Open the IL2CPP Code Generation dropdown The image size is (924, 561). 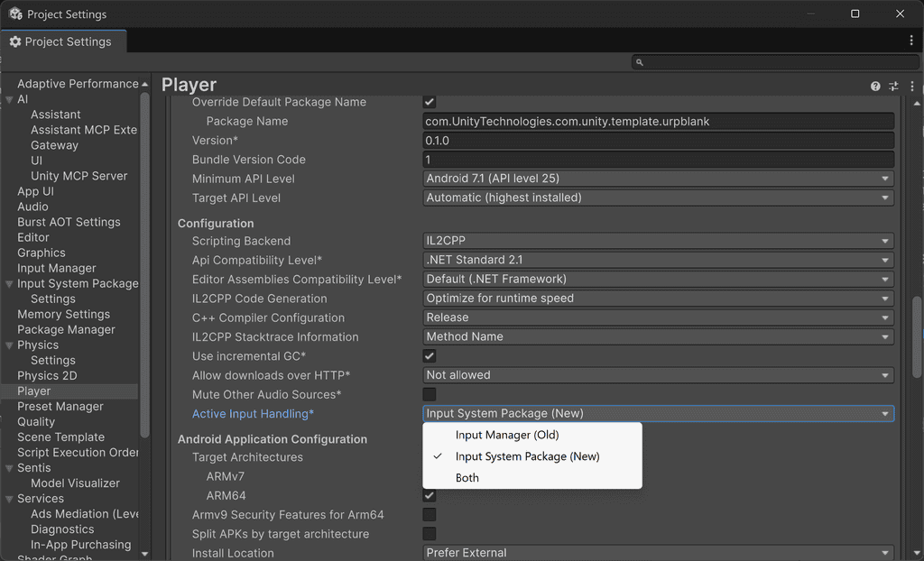point(658,299)
